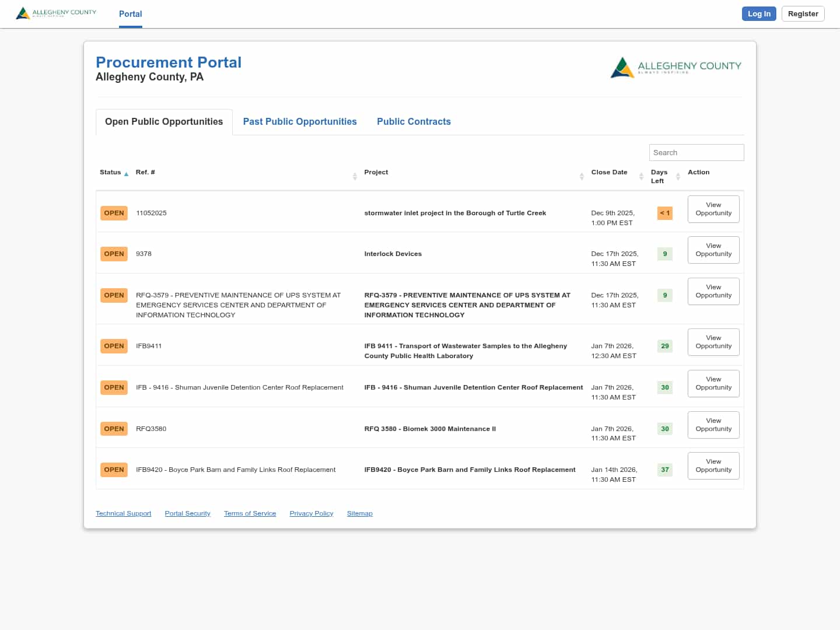840x630 pixels.
Task: Click the Allegheny County logo in navbar
Action: [56, 13]
